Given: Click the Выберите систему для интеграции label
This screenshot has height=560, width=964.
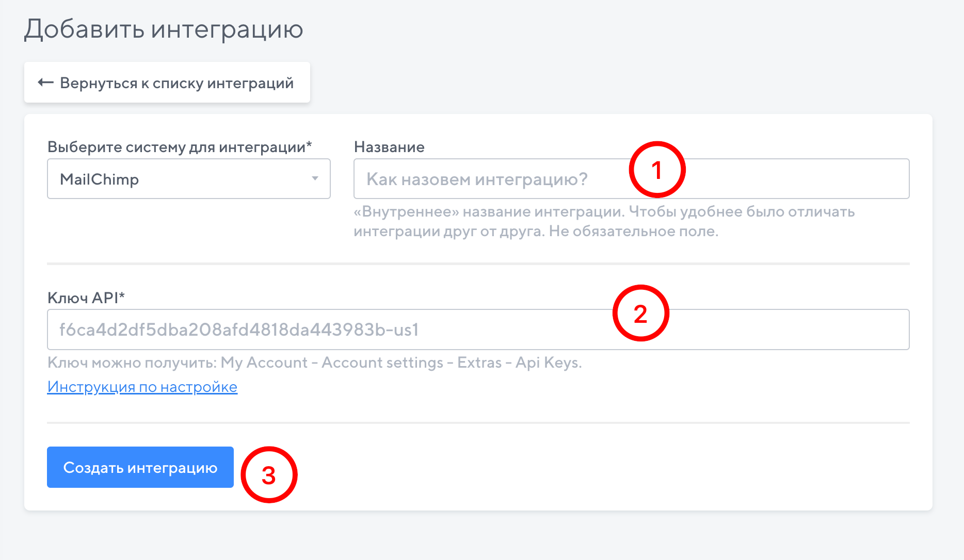Looking at the screenshot, I should coord(179,147).
